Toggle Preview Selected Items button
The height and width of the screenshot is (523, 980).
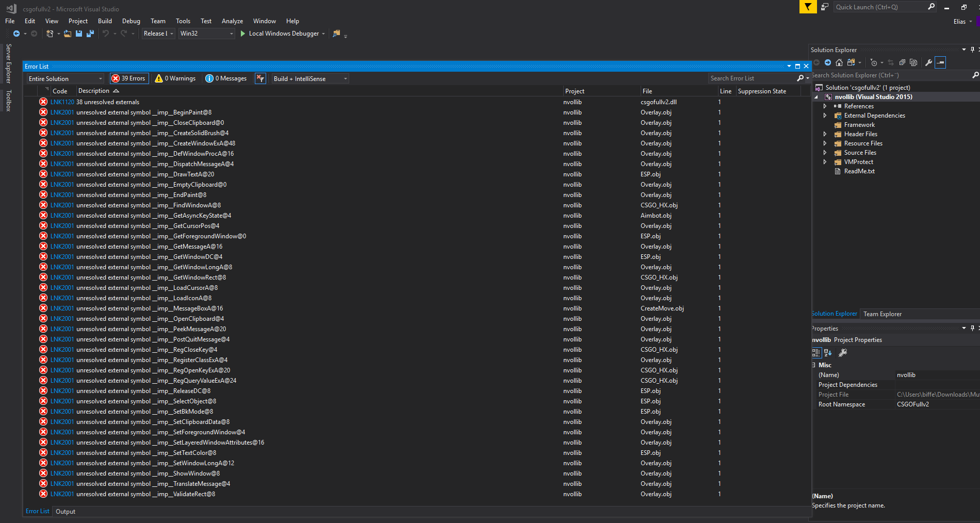pyautogui.click(x=940, y=62)
